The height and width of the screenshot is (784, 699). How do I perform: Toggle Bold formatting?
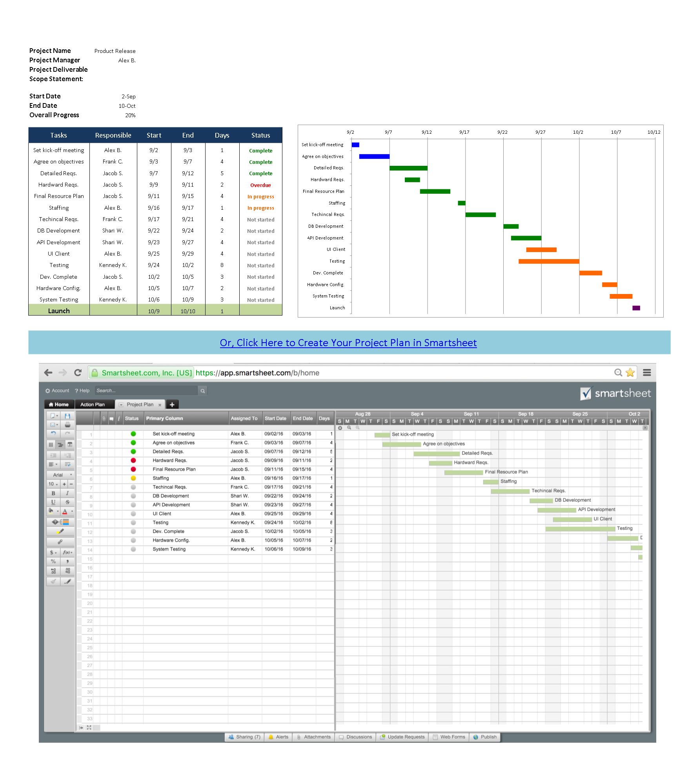click(x=53, y=494)
